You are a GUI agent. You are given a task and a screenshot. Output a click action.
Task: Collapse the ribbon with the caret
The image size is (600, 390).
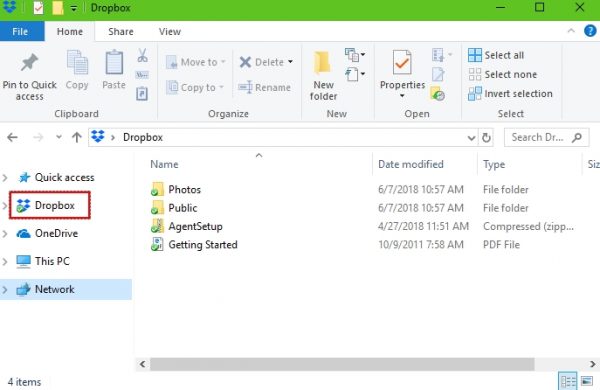(571, 31)
